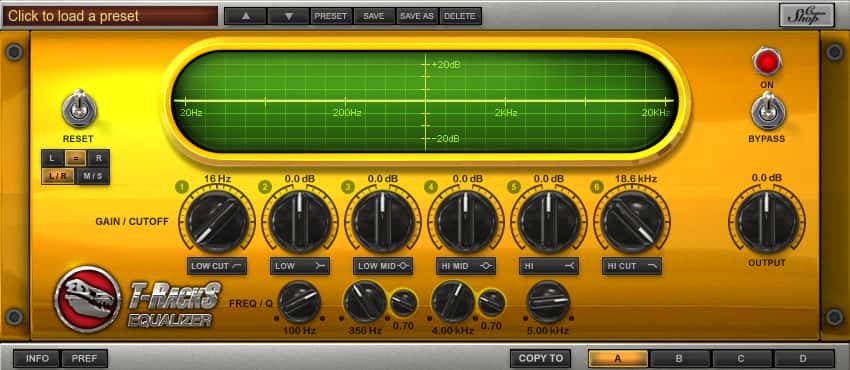The height and width of the screenshot is (370, 850).
Task: Switch to snapshot C
Action: [x=742, y=358]
